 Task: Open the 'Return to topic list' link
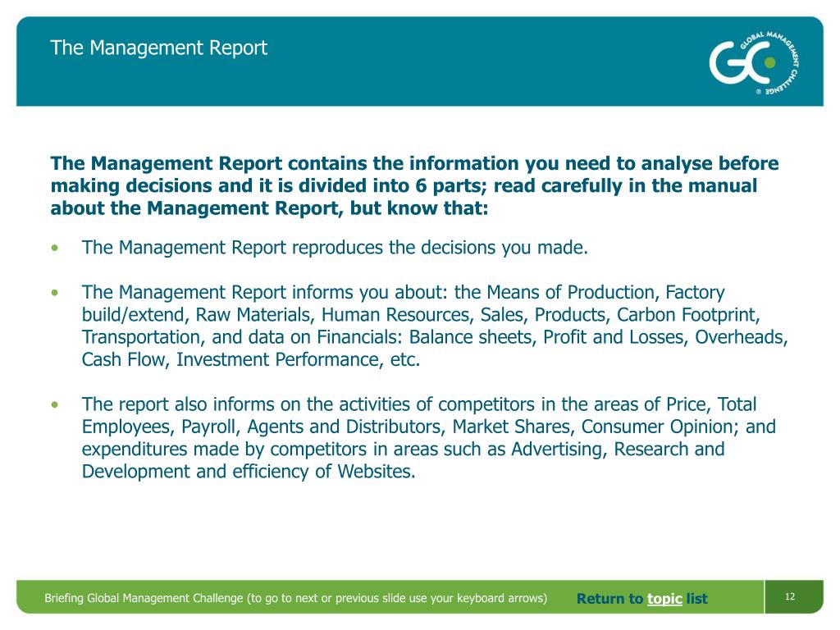641,598
